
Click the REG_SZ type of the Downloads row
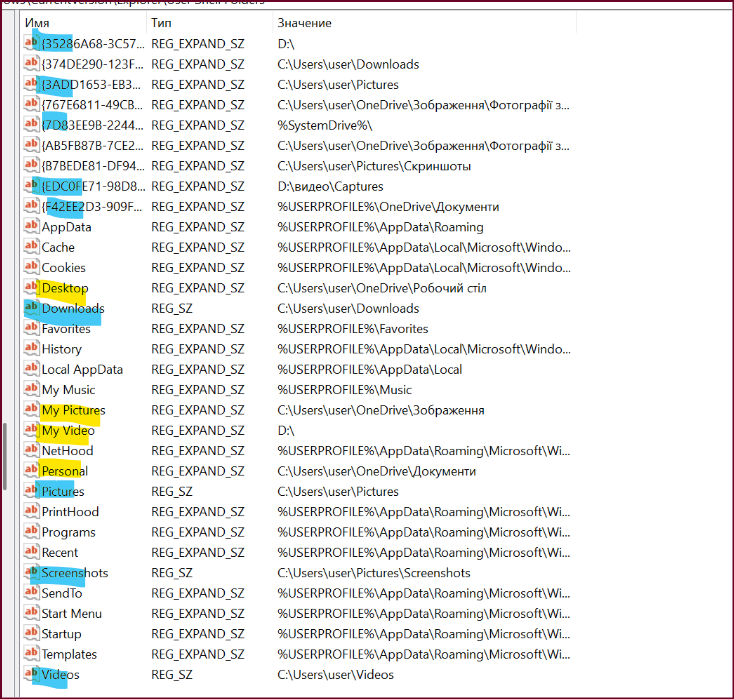[x=172, y=308]
